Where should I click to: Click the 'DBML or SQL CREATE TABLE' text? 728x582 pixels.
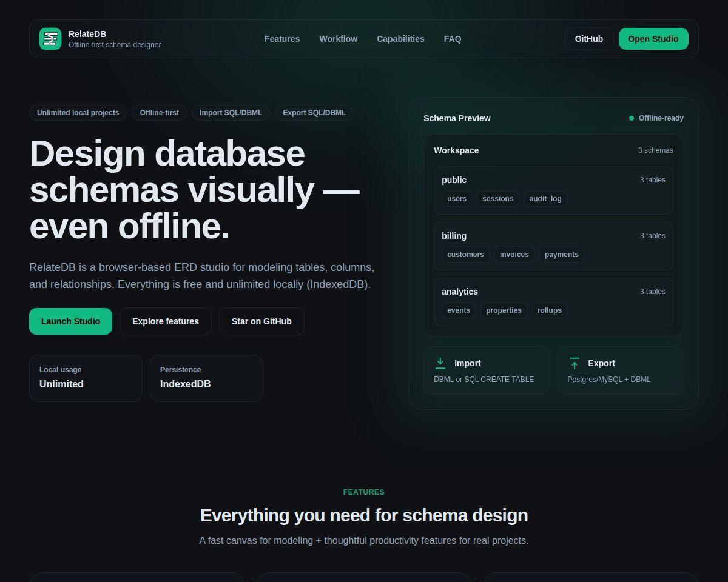(484, 380)
